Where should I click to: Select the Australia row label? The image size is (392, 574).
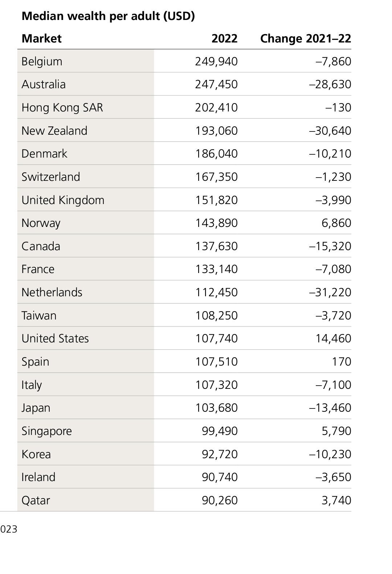pyautogui.click(x=44, y=84)
